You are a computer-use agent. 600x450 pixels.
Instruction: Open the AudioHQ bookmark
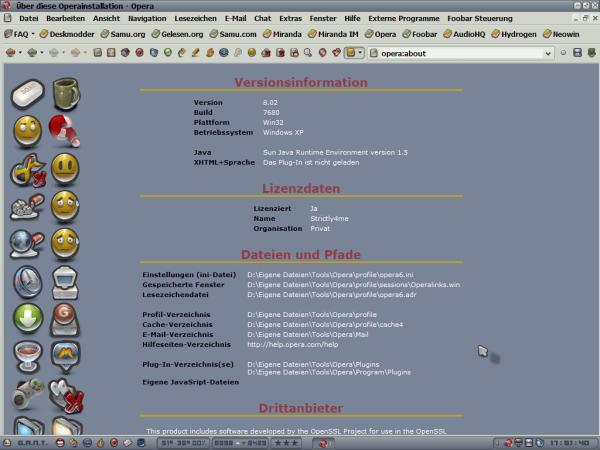(464, 34)
